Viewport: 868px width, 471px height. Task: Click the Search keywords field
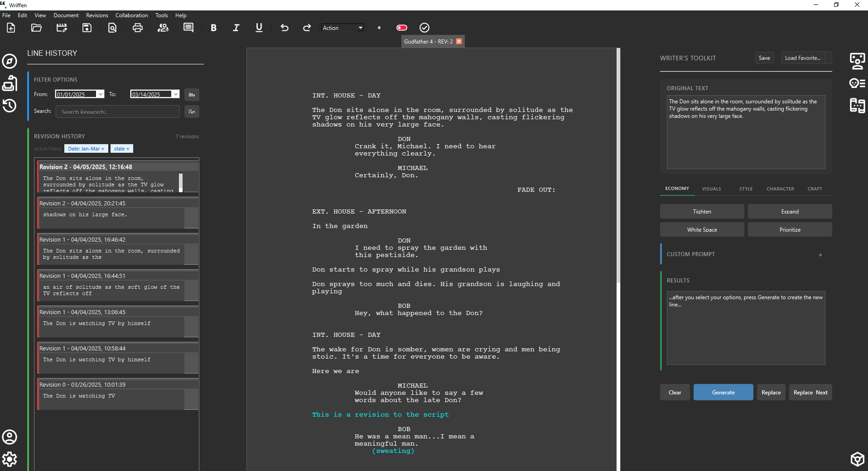[117, 112]
